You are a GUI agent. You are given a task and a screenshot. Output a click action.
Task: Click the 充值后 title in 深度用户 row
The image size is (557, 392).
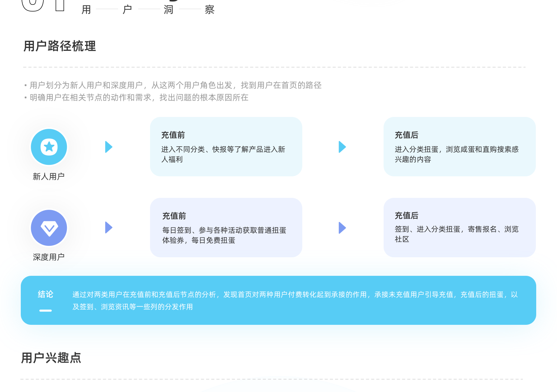click(407, 216)
